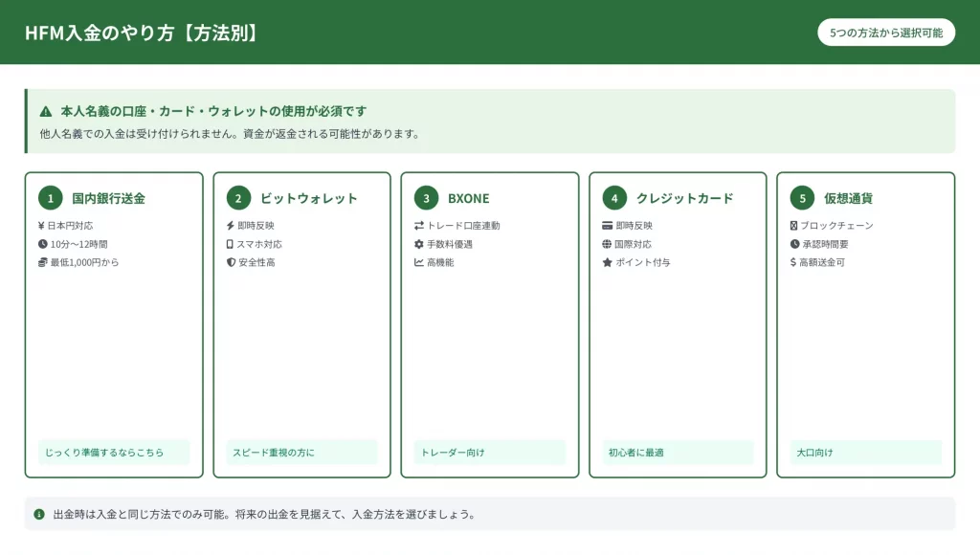The height and width of the screenshot is (555, 980).
Task: Open the 仮想通貨 card heading
Action: (848, 198)
